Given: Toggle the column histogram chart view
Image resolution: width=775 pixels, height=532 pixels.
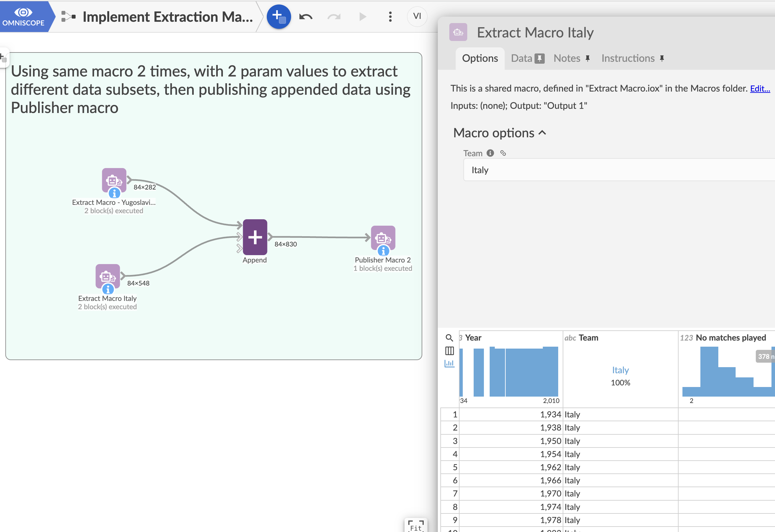Looking at the screenshot, I should pos(449,363).
